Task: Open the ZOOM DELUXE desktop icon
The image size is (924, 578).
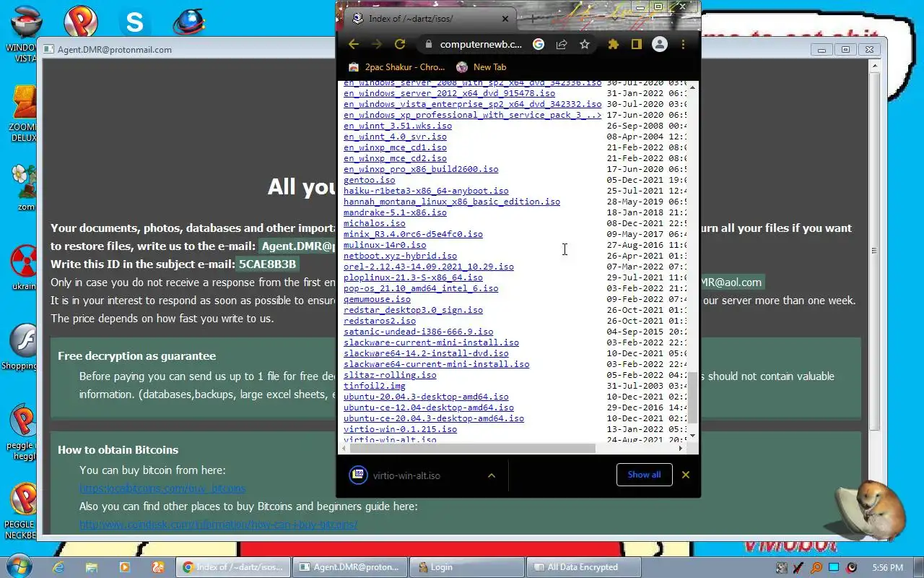Action: [24, 114]
